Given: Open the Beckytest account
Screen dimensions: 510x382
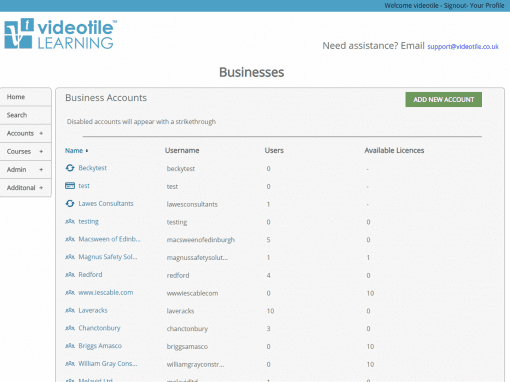Looking at the screenshot, I should (x=93, y=168).
